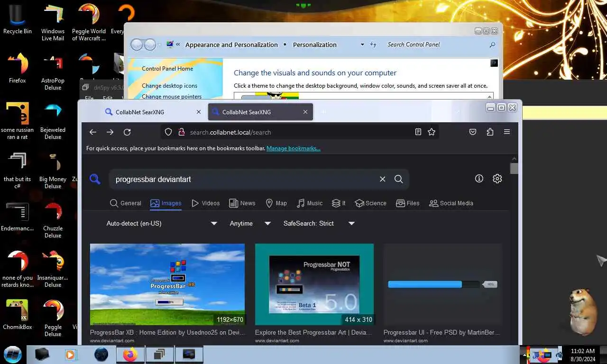Switch to the It search category
This screenshot has width=607, height=364.
(339, 203)
